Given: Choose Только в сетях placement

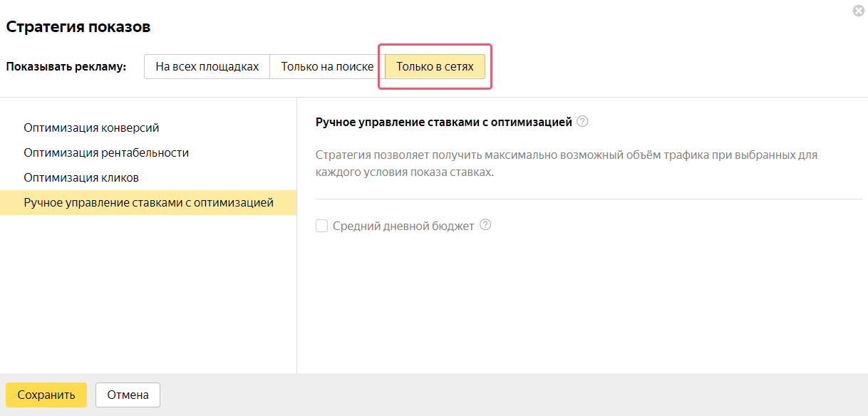Looking at the screenshot, I should click(435, 67).
